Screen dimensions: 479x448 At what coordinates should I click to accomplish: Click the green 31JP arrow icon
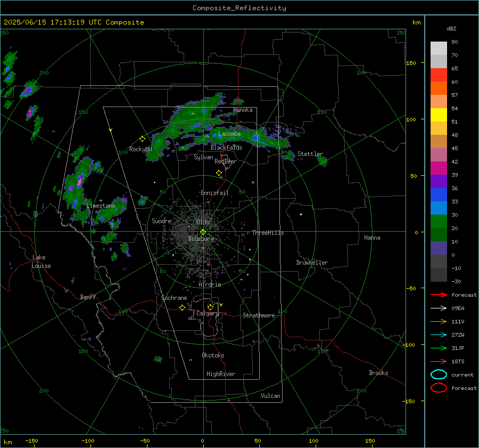point(439,348)
